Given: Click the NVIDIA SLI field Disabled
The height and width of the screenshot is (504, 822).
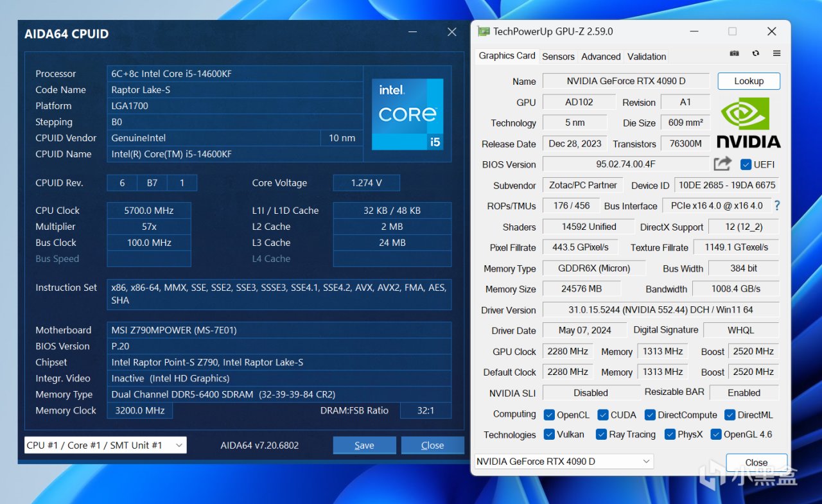Looking at the screenshot, I should [x=591, y=392].
